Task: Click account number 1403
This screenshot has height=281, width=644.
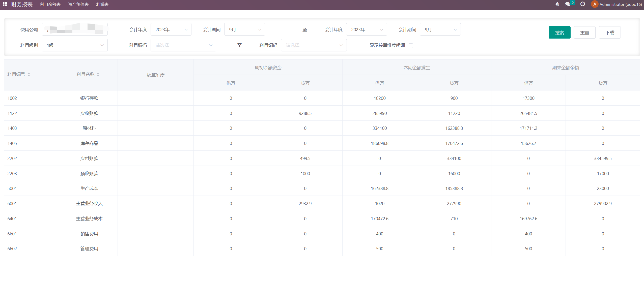Action: 12,128
